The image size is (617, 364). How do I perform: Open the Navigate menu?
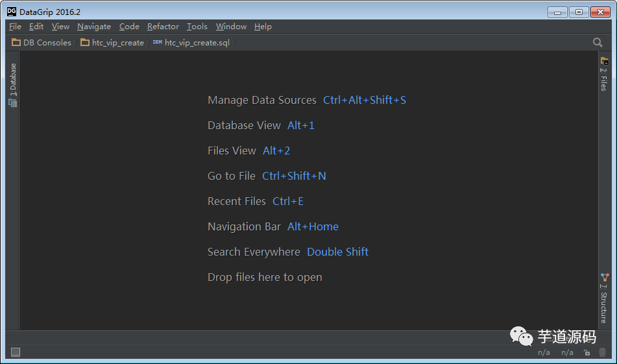click(94, 27)
